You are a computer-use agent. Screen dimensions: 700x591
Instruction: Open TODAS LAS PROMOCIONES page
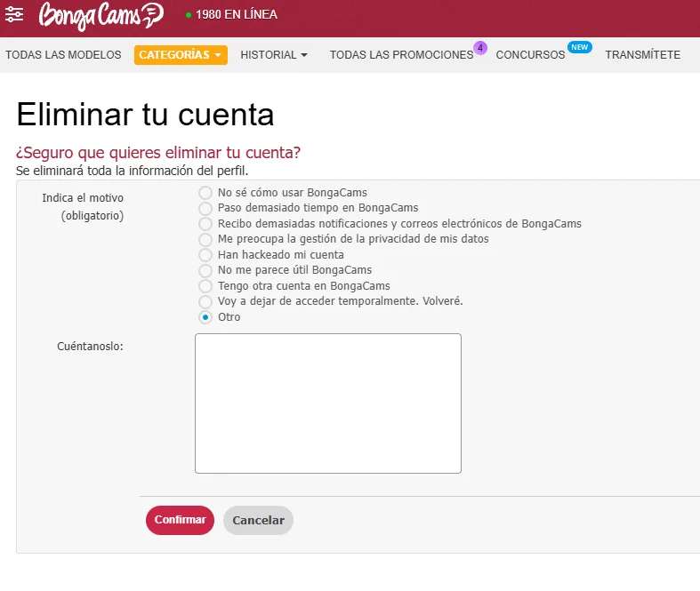click(401, 55)
